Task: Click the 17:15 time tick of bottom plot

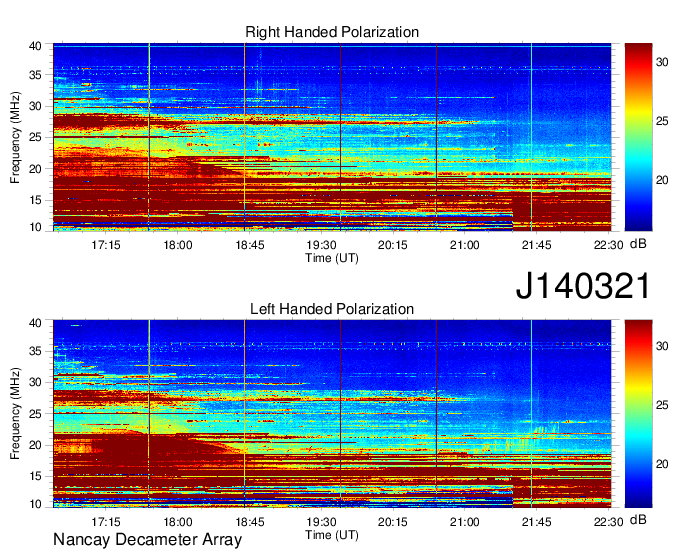Action: click(105, 522)
